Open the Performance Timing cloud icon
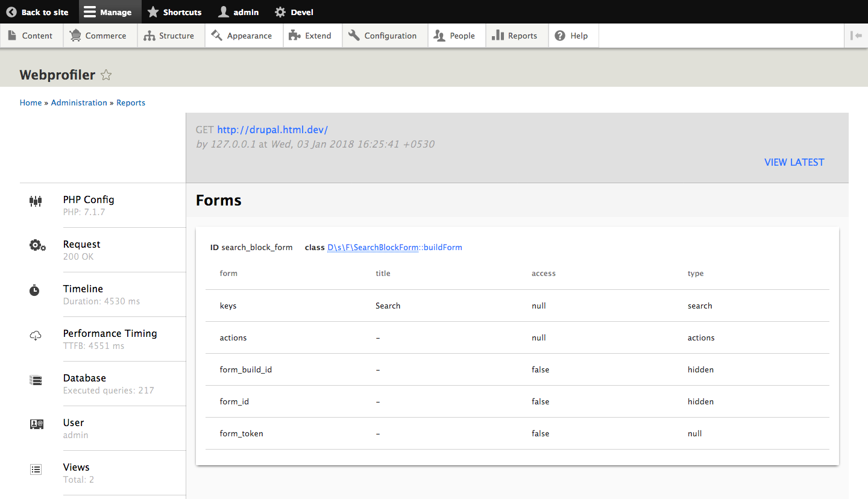 click(36, 335)
